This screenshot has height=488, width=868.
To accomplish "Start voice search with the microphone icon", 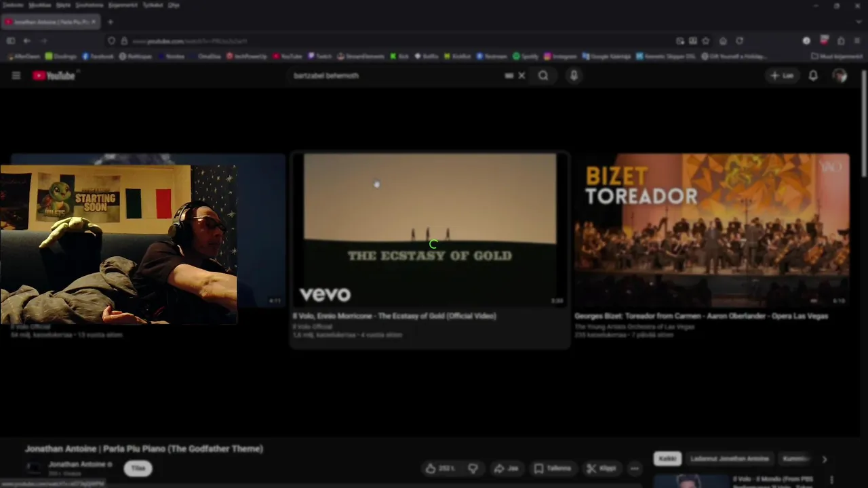I will coord(574,76).
